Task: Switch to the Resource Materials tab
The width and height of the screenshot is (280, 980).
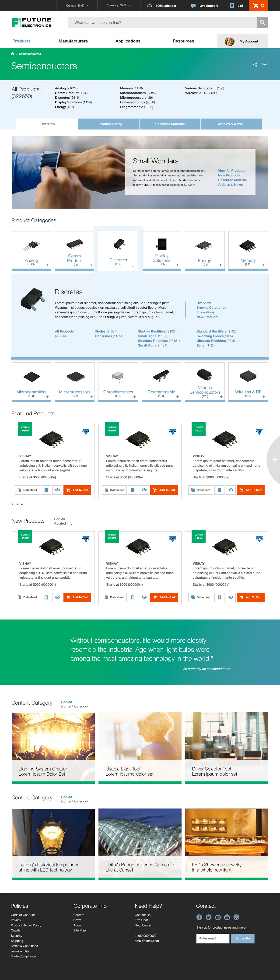Action: [170, 124]
